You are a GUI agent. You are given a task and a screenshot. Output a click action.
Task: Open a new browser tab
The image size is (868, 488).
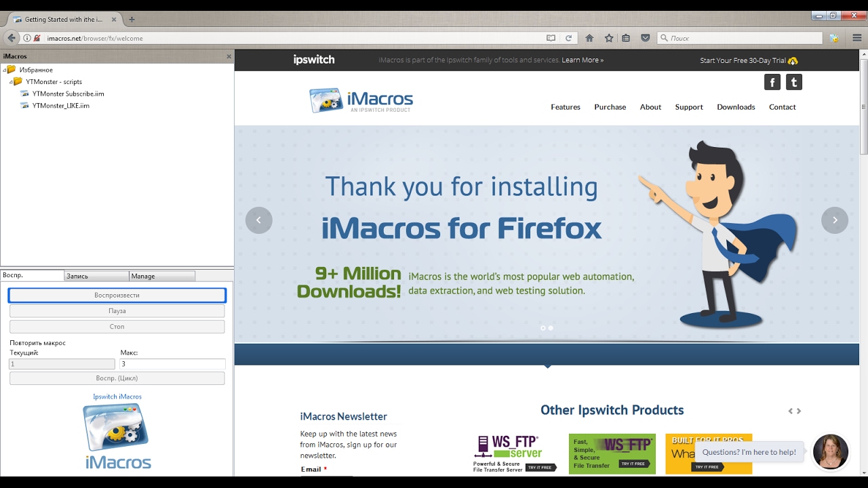(x=132, y=19)
